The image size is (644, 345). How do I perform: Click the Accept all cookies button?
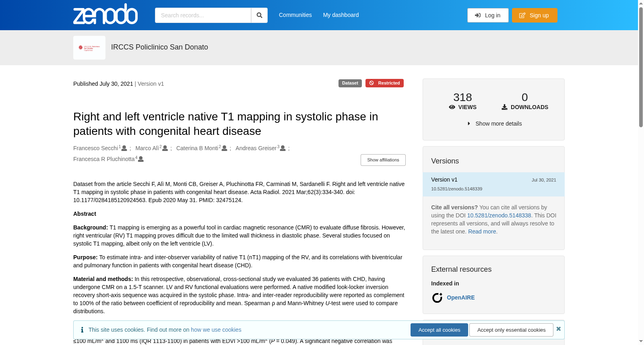[439, 330]
